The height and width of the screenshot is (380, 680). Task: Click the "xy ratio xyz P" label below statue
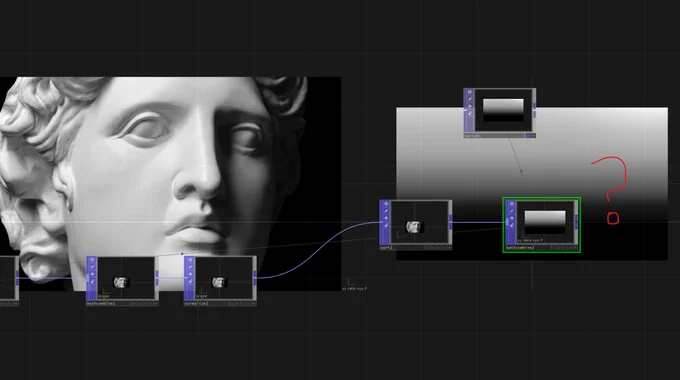click(x=355, y=288)
